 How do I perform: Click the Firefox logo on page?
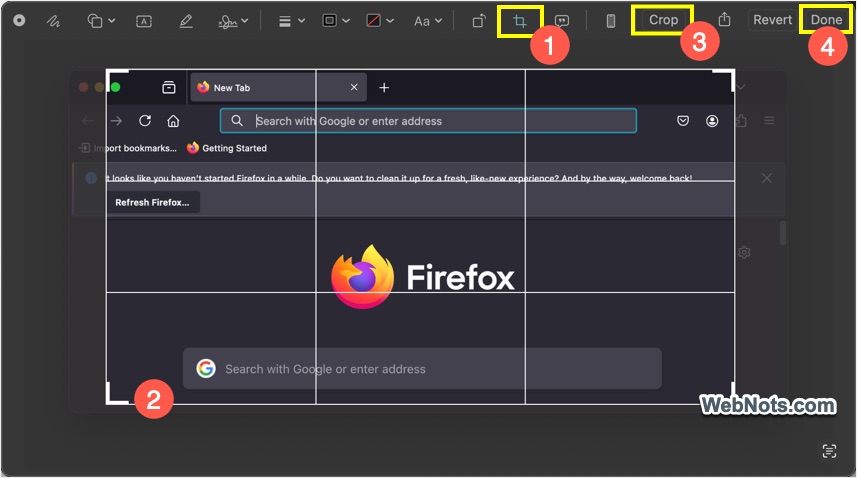coord(363,276)
